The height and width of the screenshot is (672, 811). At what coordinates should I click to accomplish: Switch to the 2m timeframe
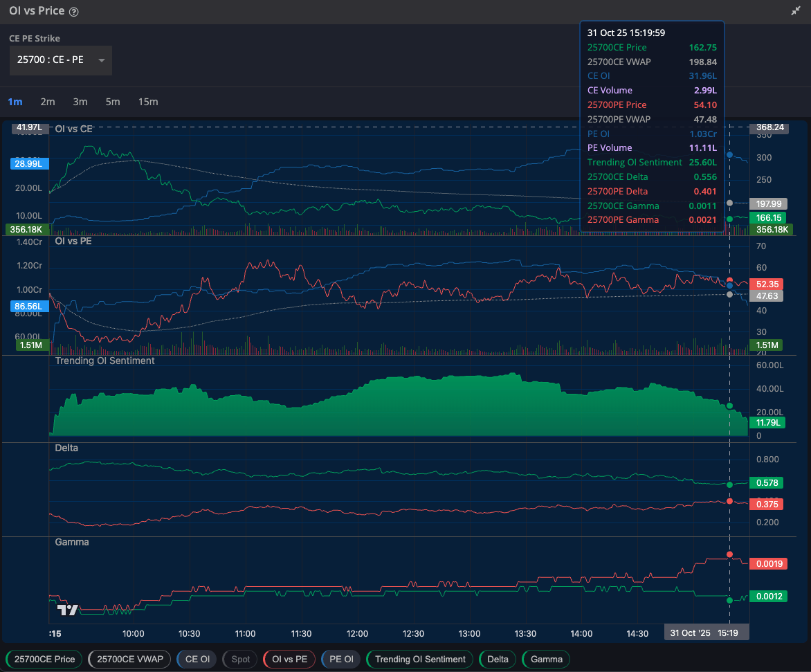pyautogui.click(x=48, y=102)
